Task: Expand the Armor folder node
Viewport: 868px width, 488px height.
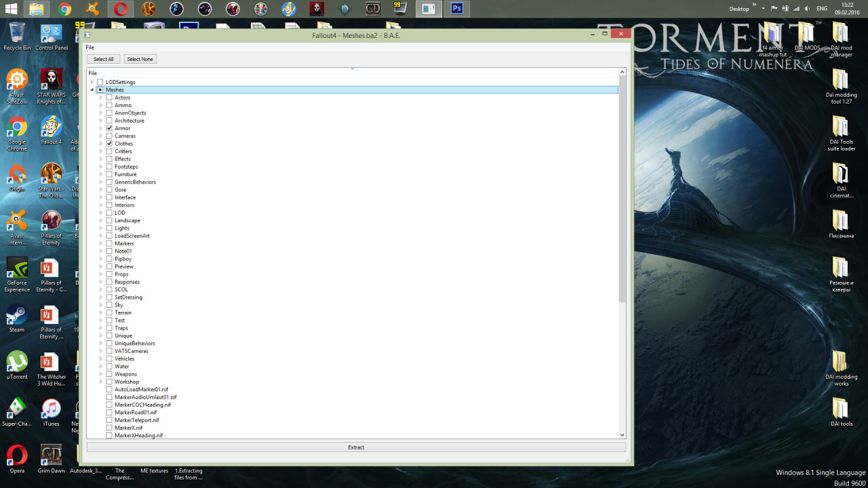Action: point(101,128)
